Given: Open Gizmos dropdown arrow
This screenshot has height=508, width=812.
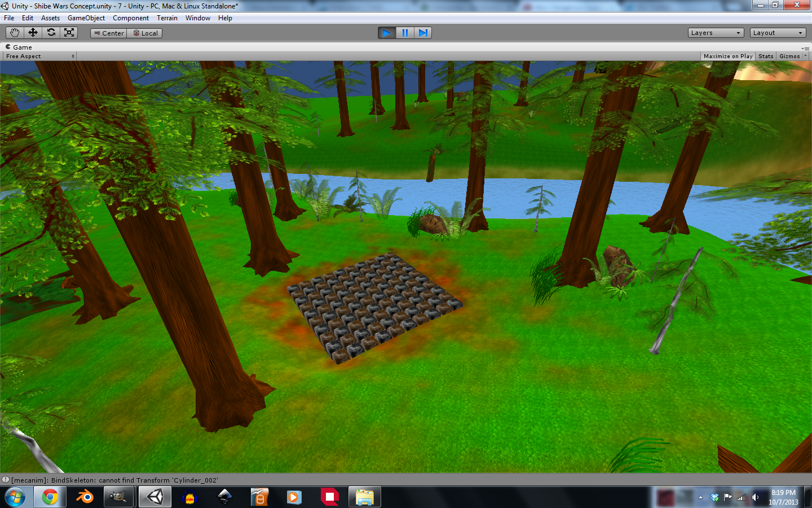Looking at the screenshot, I should pyautogui.click(x=805, y=56).
